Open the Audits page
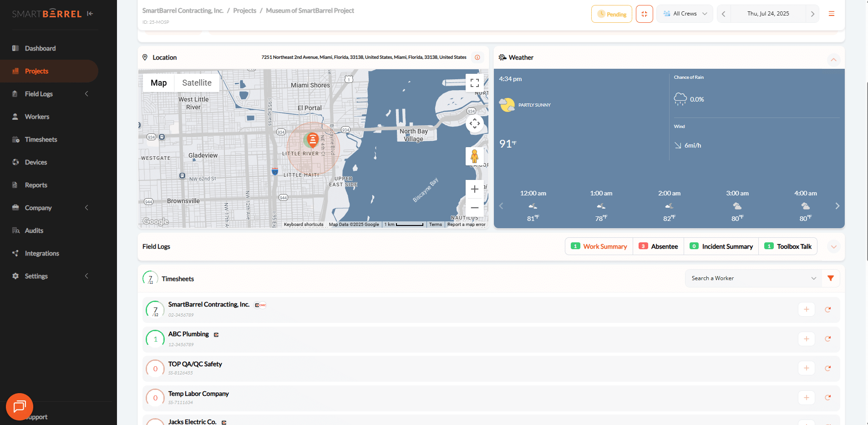Viewport: 868px width, 425px height. click(x=49, y=230)
